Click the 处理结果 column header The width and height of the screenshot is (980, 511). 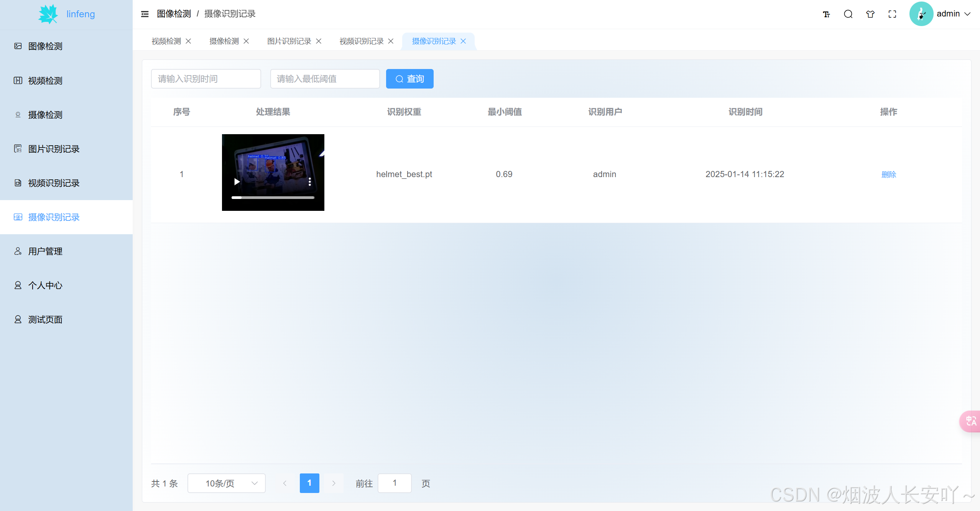[x=273, y=112]
